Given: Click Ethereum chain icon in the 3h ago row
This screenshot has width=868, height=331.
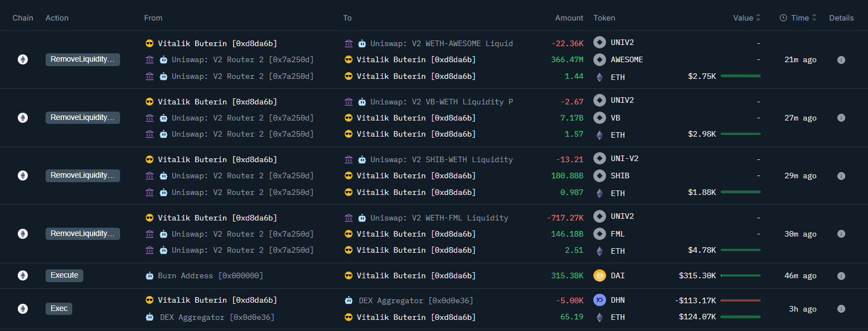Looking at the screenshot, I should point(23,309).
